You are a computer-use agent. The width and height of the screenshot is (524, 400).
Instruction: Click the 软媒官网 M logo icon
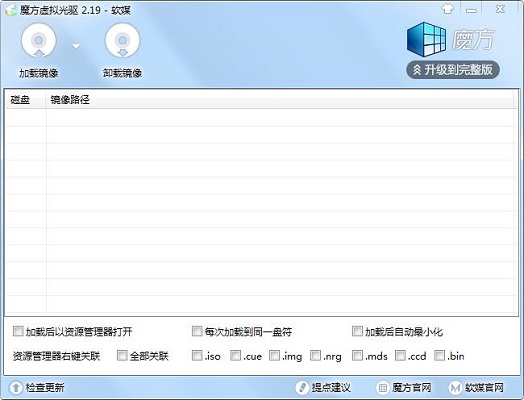pos(455,388)
